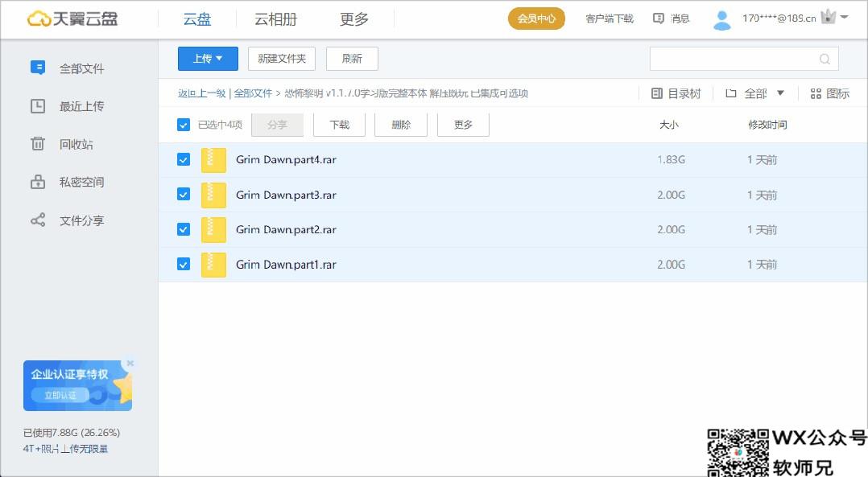Click the 1.83G size value

pos(671,160)
